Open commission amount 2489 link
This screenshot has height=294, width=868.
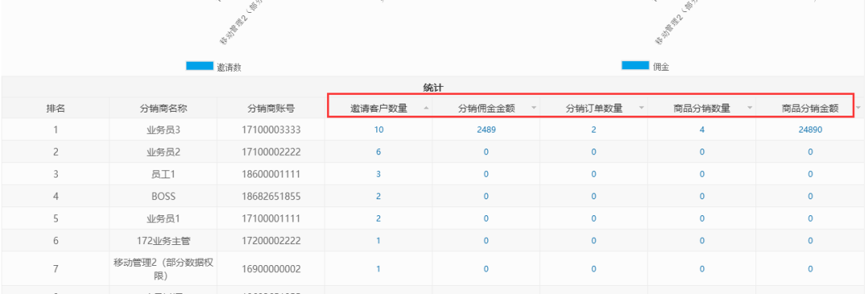click(x=486, y=129)
